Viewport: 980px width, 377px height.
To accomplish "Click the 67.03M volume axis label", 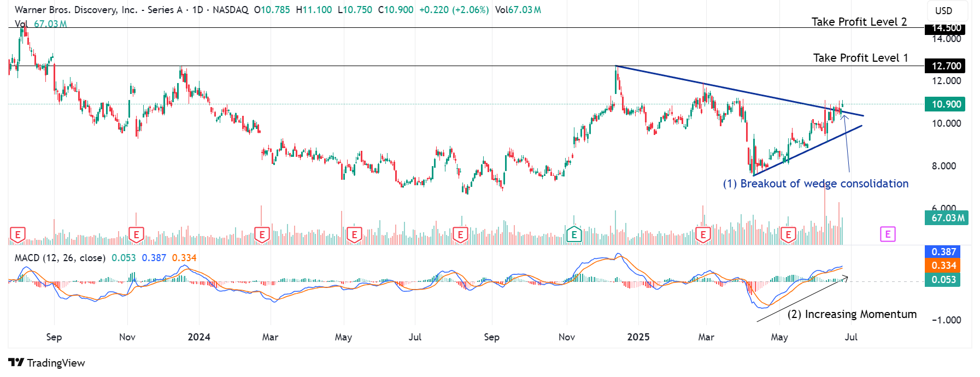I will pos(947,218).
